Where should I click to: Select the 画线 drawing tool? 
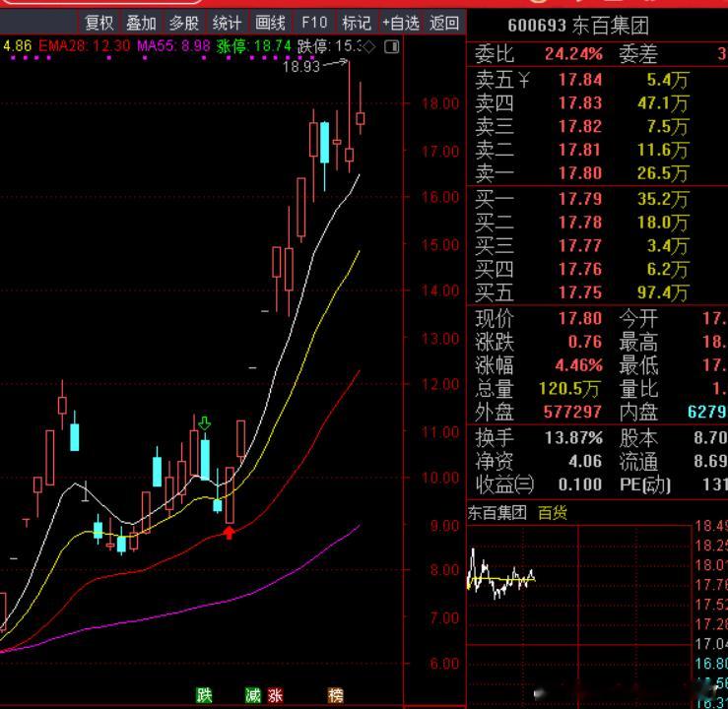[270, 23]
